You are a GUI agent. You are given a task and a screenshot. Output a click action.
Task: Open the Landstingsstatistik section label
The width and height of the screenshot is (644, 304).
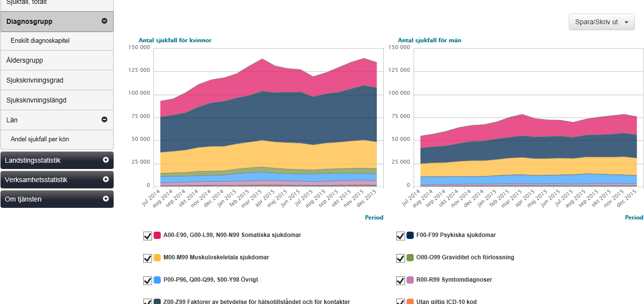click(x=33, y=160)
